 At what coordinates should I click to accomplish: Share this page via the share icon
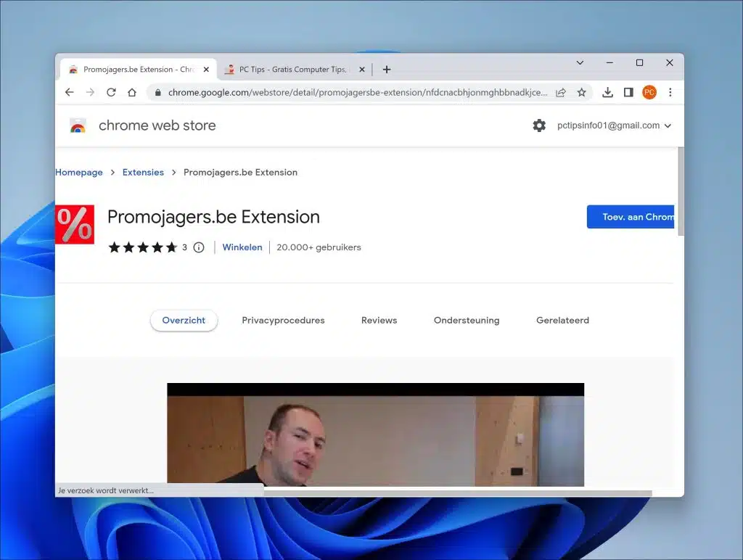click(561, 92)
